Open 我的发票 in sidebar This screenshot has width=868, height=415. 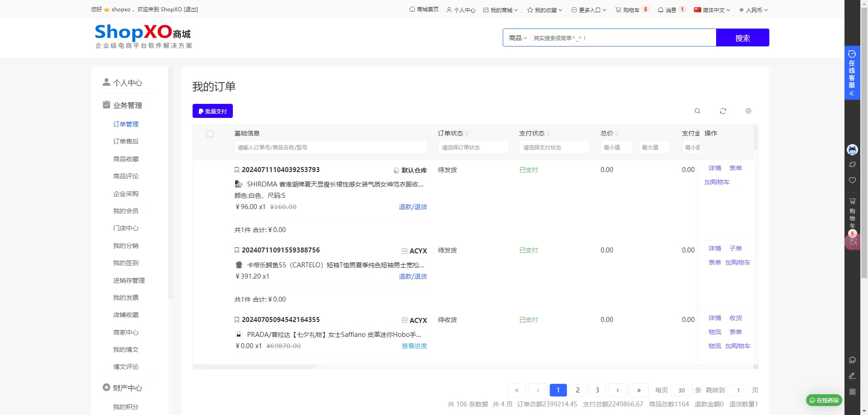point(126,298)
